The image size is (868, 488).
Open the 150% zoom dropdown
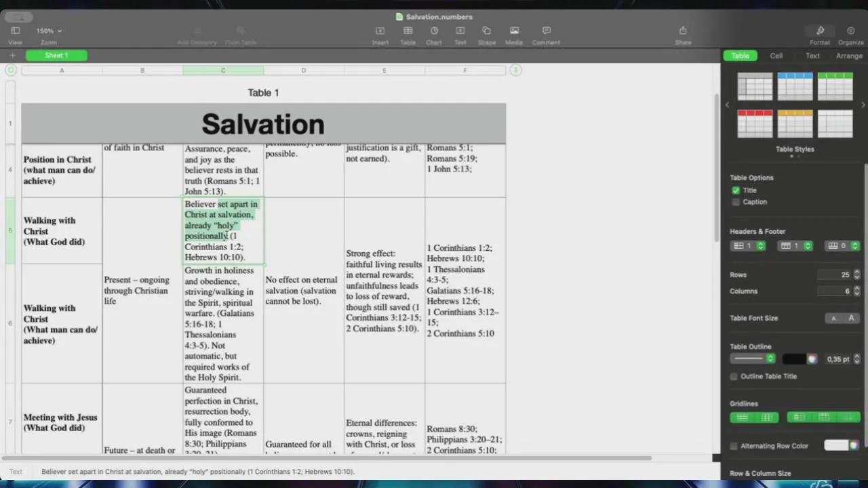click(x=49, y=30)
